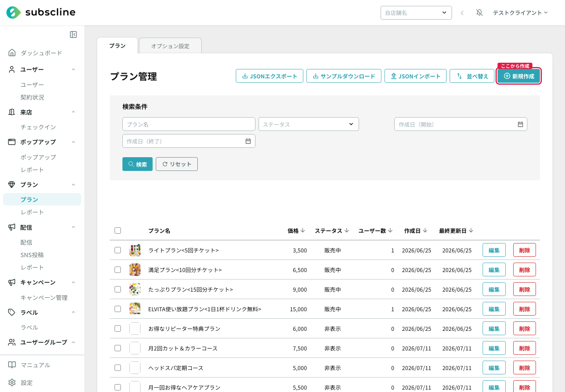The height and width of the screenshot is (392, 565).
Task: Click the キャンペーン megaphone icon
Action: coord(12,282)
